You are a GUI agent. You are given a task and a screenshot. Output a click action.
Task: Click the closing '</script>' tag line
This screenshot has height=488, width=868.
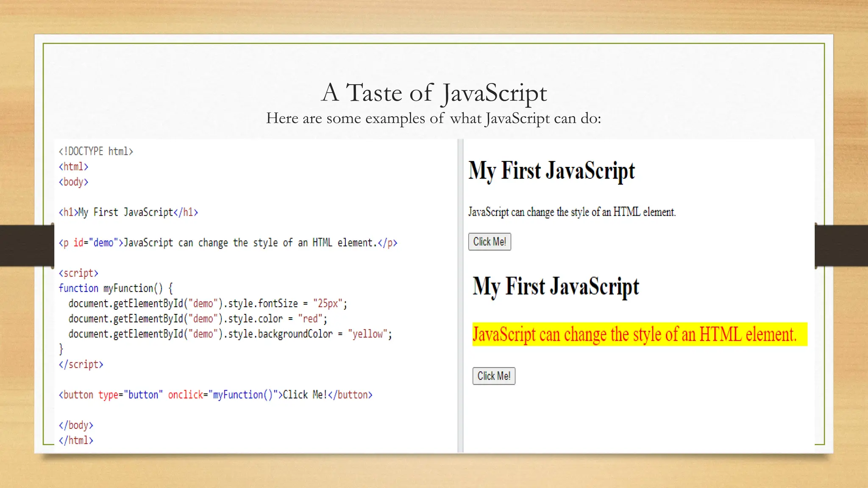(81, 364)
